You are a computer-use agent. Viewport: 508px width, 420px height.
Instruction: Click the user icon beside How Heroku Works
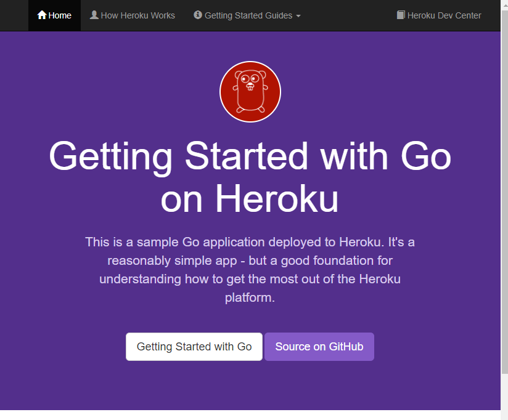pos(94,15)
